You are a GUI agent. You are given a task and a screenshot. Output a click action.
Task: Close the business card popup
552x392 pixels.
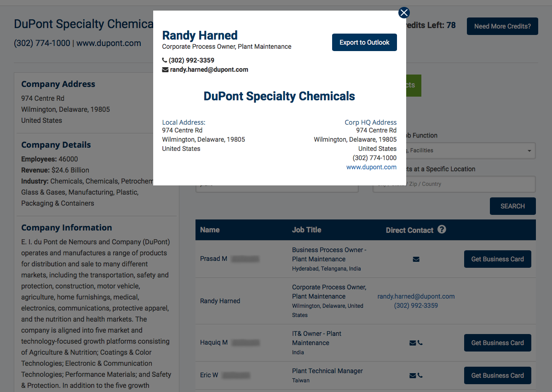[404, 13]
